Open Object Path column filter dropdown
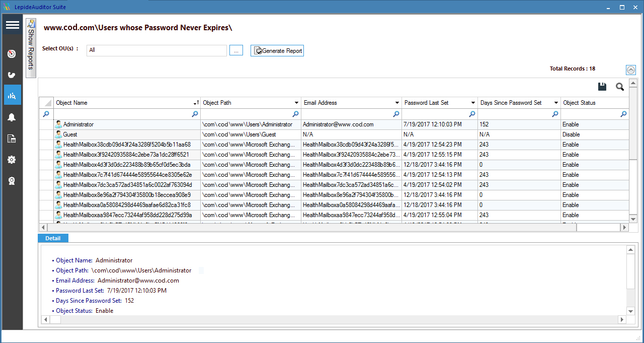The width and height of the screenshot is (644, 343). 296,103
